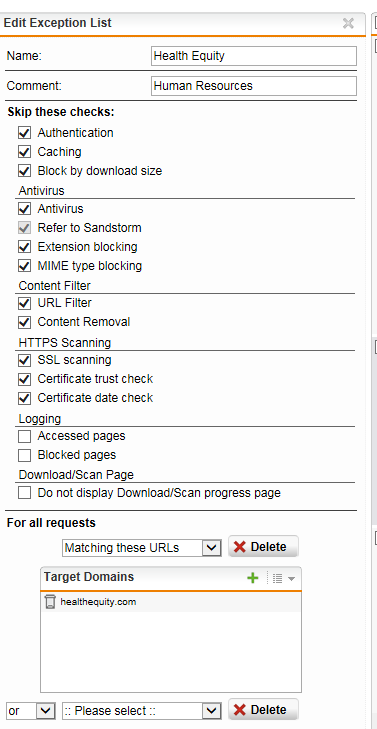Check Do not display Download/Scan progress page
The width and height of the screenshot is (377, 729).
coord(25,493)
